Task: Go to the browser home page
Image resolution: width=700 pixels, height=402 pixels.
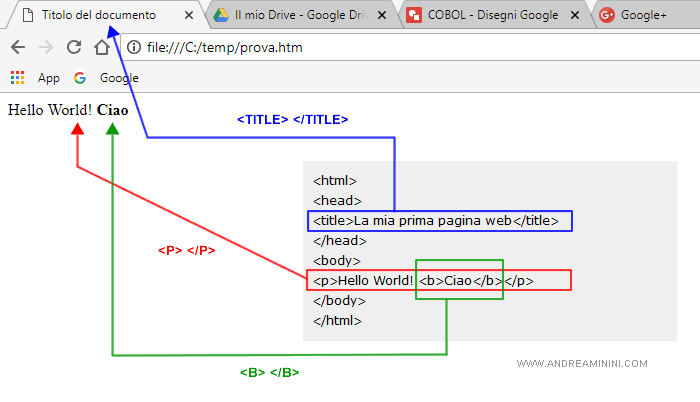Action: tap(101, 48)
